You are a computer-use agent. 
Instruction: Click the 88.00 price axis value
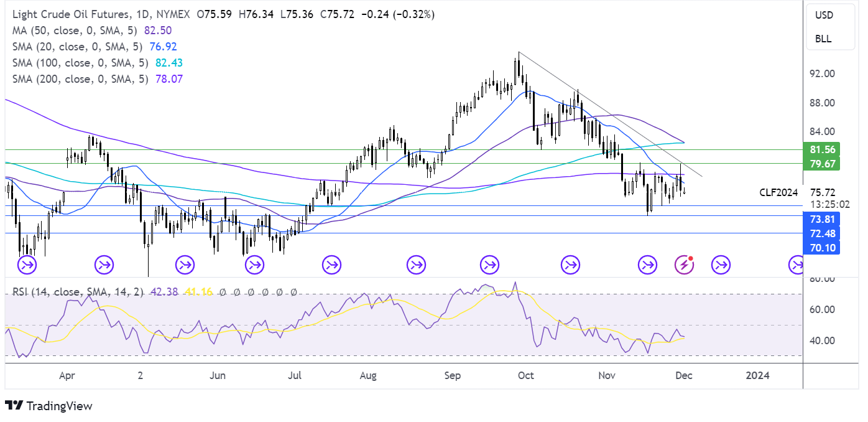point(823,103)
